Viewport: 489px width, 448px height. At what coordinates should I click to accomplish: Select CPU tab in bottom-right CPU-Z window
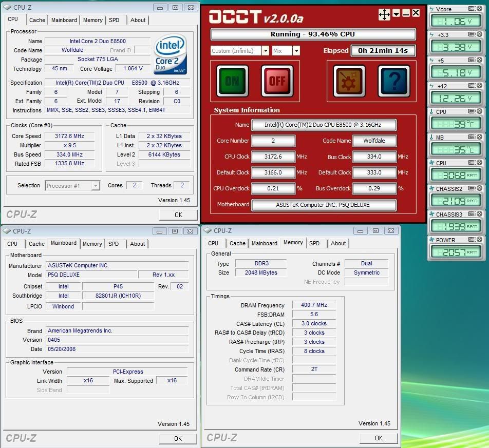tap(213, 243)
